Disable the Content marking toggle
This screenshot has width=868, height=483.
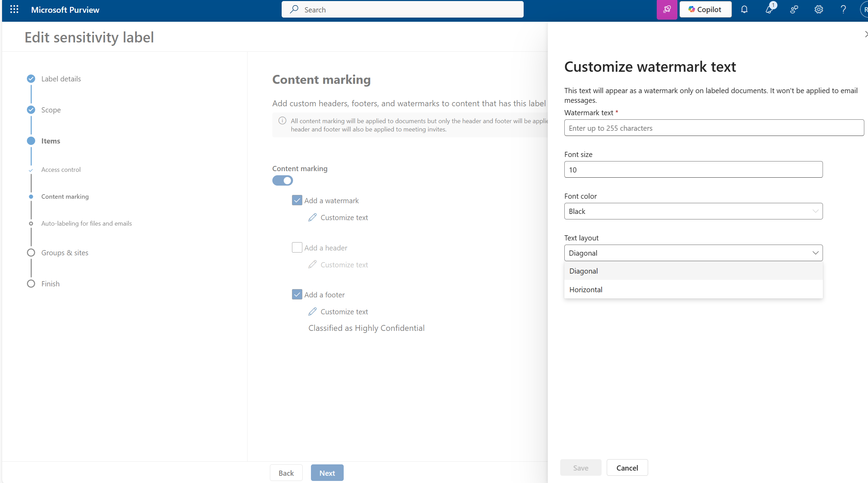282,180
